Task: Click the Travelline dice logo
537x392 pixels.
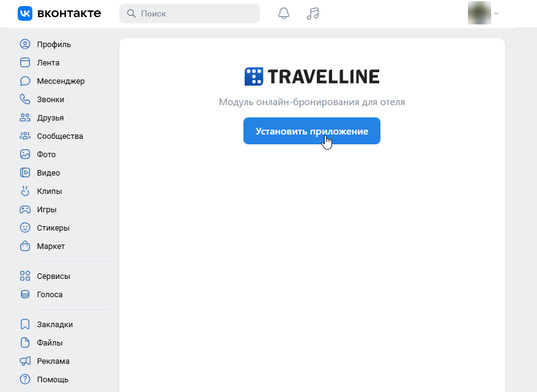Action: point(254,76)
